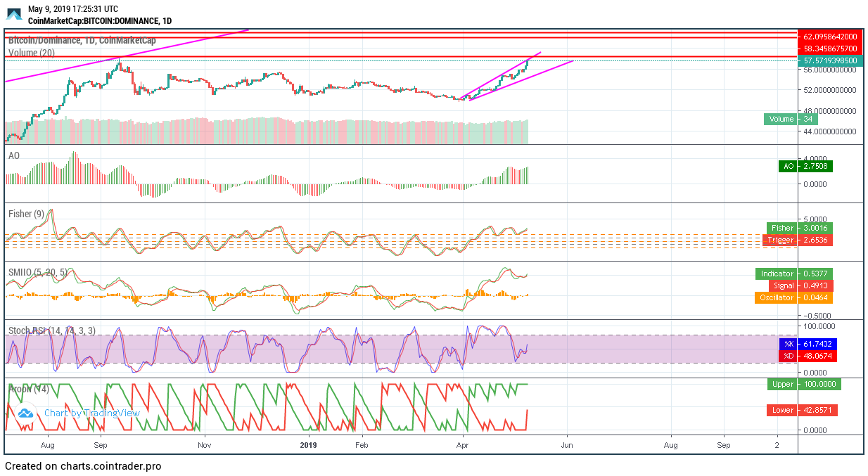Click the Fisher (9) indicator legend
The image size is (868, 476).
pos(27,214)
